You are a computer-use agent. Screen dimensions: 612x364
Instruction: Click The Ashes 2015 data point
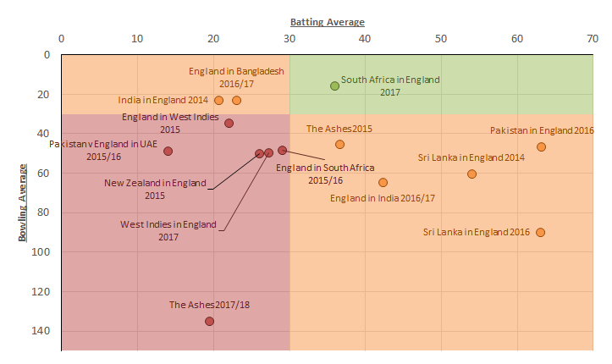pyautogui.click(x=339, y=144)
